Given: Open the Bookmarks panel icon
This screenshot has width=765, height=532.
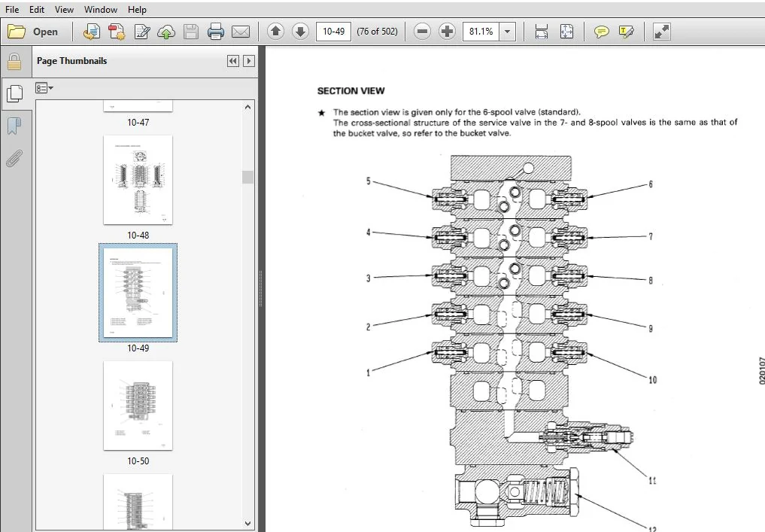Looking at the screenshot, I should [x=14, y=126].
